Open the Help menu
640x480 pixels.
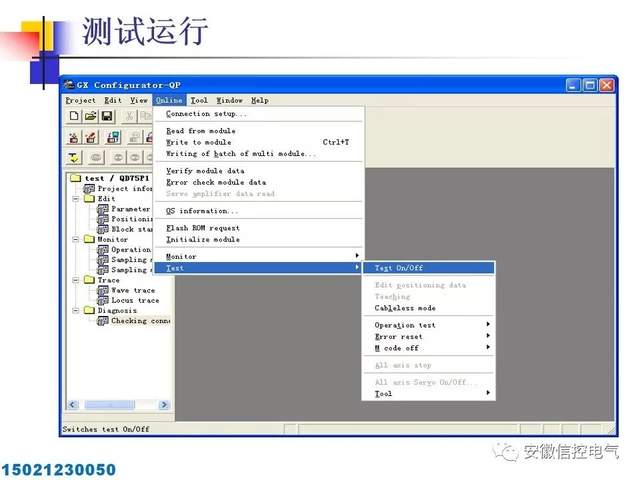click(x=260, y=100)
